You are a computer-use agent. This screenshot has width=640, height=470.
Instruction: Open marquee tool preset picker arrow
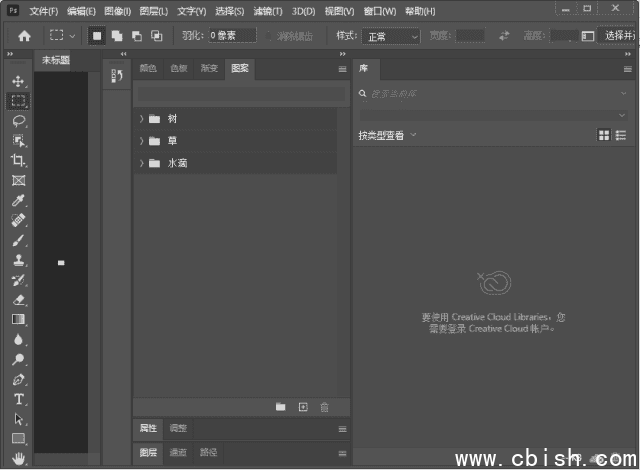(x=72, y=36)
